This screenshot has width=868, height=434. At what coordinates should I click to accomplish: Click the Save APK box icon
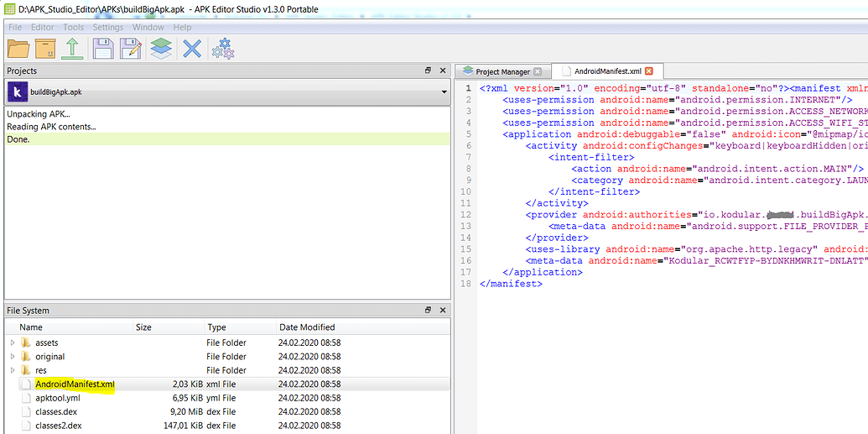(45, 49)
